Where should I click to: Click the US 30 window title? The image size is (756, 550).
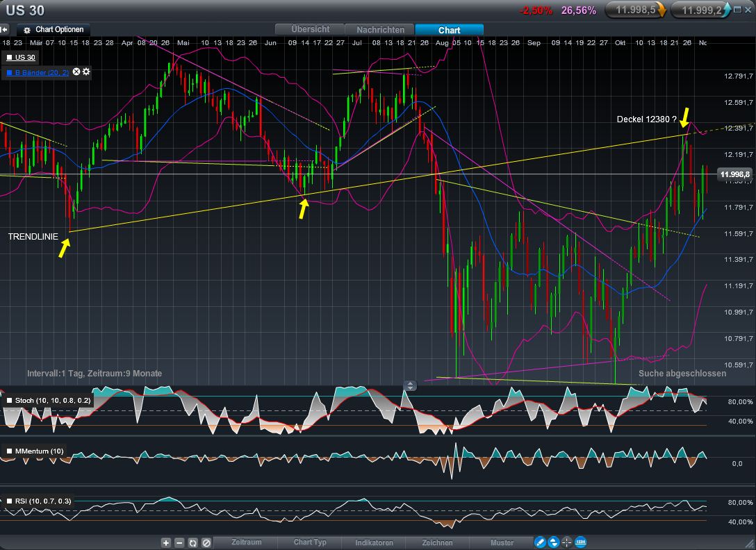(x=24, y=10)
